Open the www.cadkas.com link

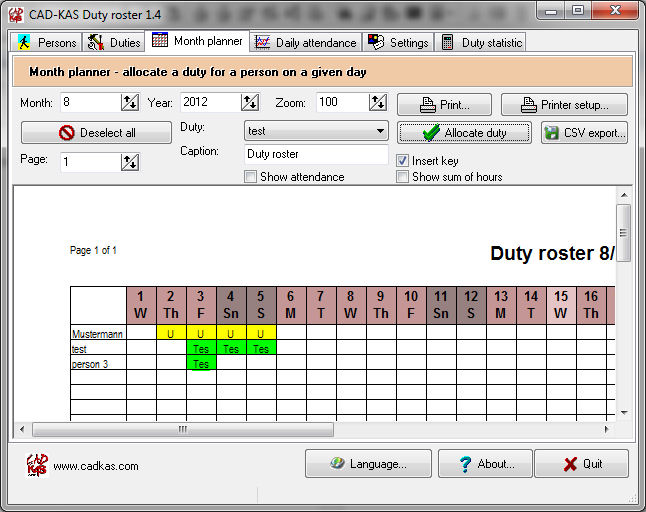[96, 466]
